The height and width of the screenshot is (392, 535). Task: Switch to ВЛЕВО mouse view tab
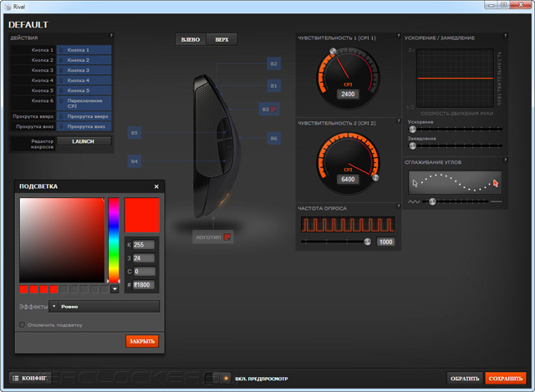[191, 39]
